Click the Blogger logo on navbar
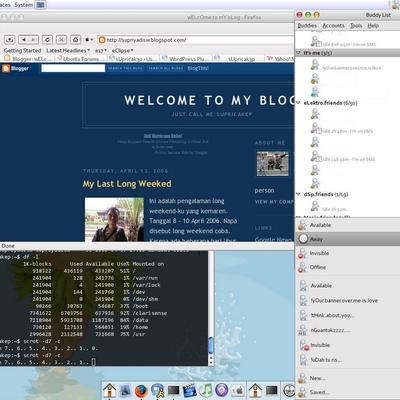 point(15,68)
